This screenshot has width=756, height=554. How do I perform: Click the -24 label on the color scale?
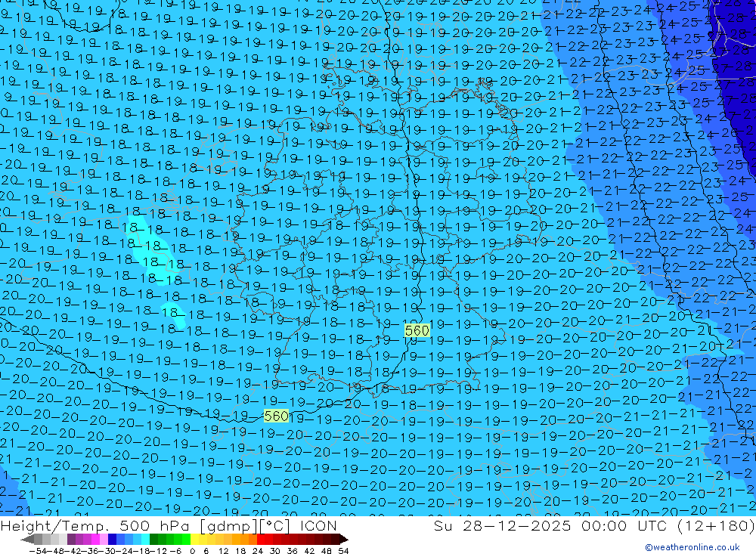pos(125,551)
